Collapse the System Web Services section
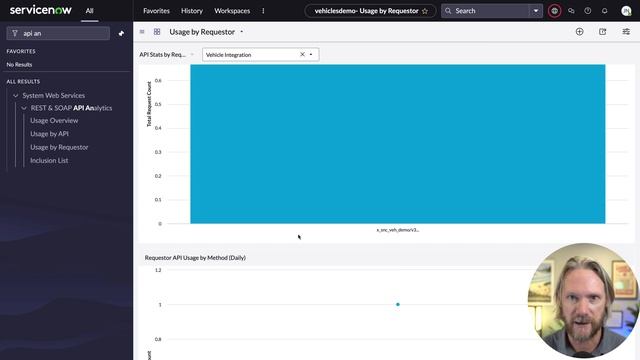 coord(16,96)
